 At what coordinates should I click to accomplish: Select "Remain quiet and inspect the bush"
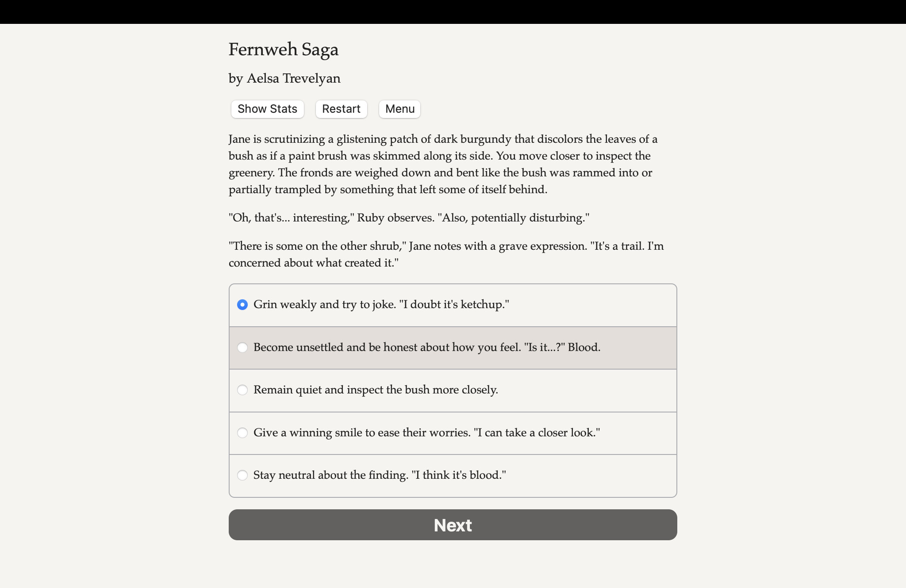click(x=375, y=390)
